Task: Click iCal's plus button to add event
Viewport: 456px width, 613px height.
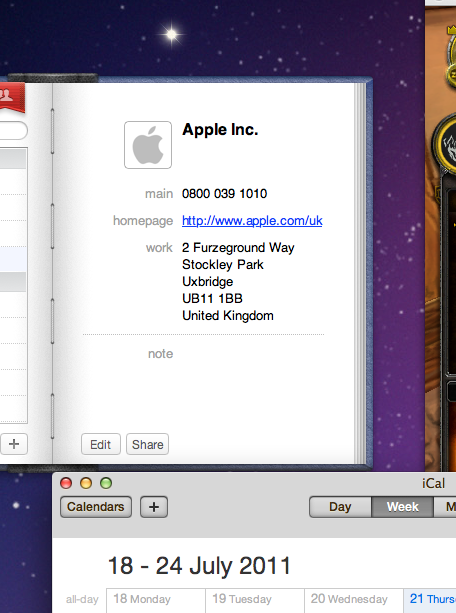Action: coord(154,507)
